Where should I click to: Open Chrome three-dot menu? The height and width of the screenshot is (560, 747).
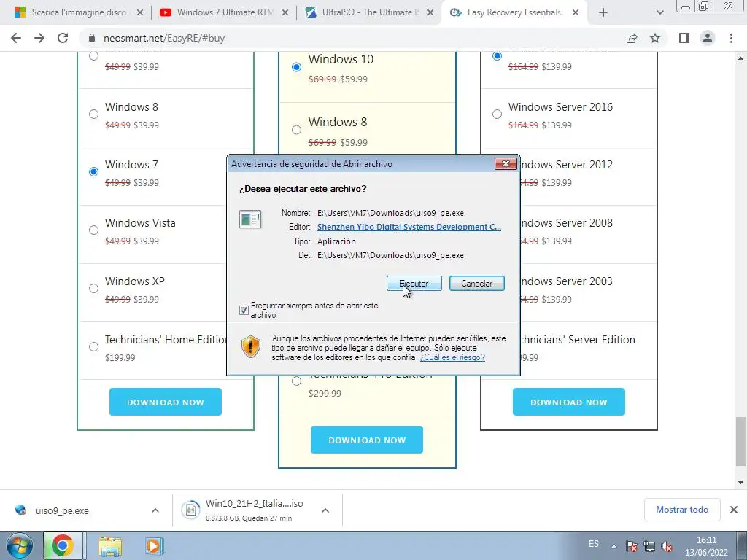click(x=731, y=38)
